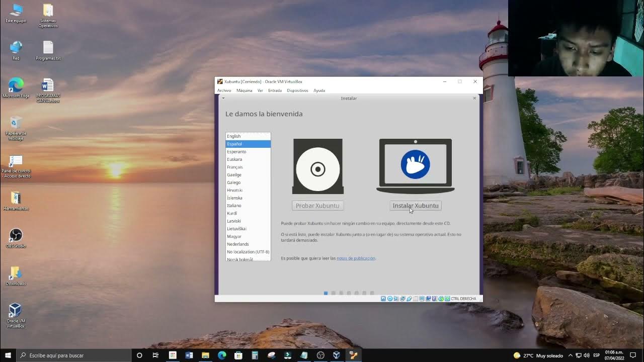Open VirtualBox hard disk activity indicator
This screenshot has width=644, height=362.
pyautogui.click(x=383, y=299)
